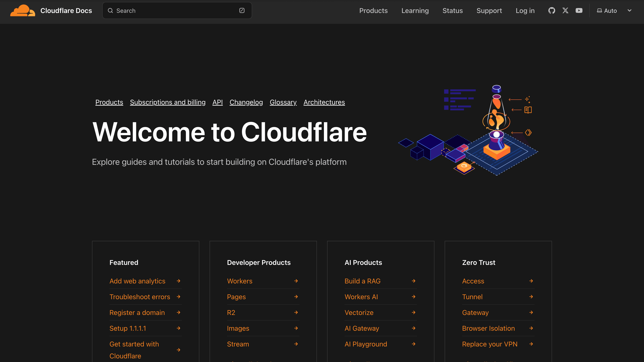This screenshot has width=644, height=362.
Task: Click the arrow next to Build a RAG
Action: (x=414, y=281)
